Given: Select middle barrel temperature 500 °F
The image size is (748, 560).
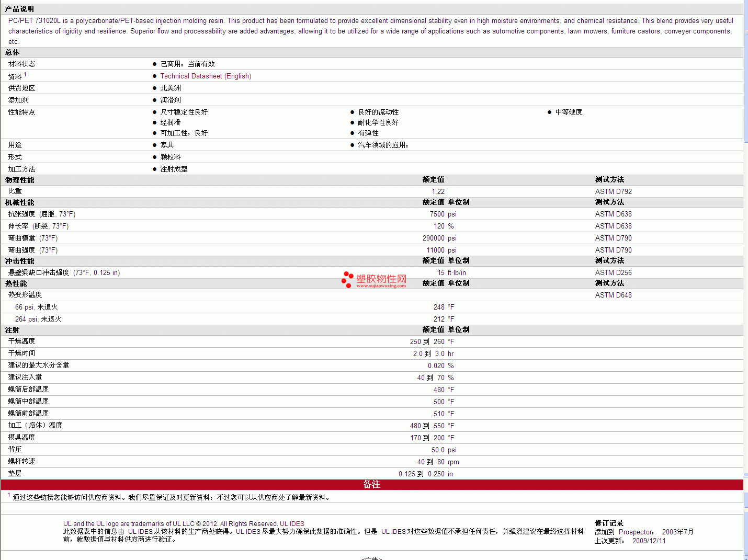Looking at the screenshot, I should click(x=444, y=402).
